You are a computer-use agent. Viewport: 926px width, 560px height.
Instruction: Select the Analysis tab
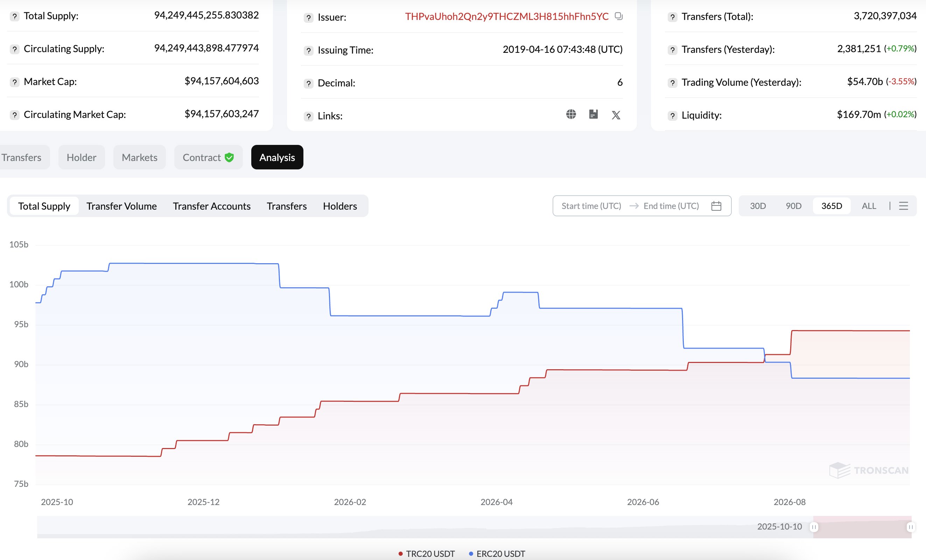(x=277, y=157)
